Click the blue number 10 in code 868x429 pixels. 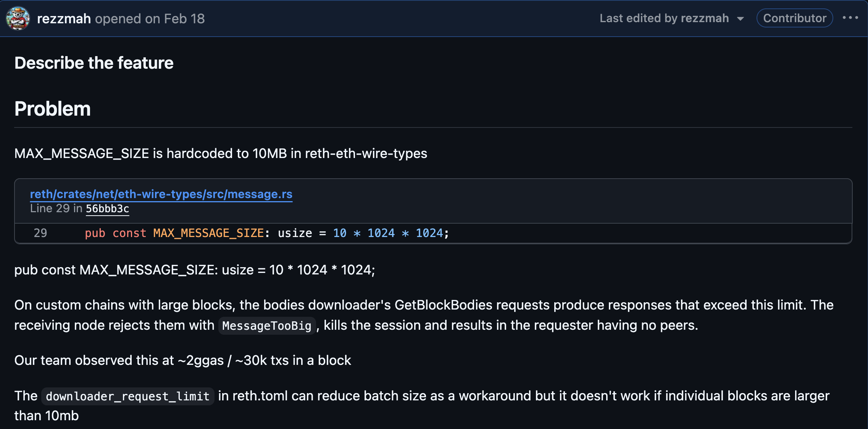pyautogui.click(x=340, y=233)
